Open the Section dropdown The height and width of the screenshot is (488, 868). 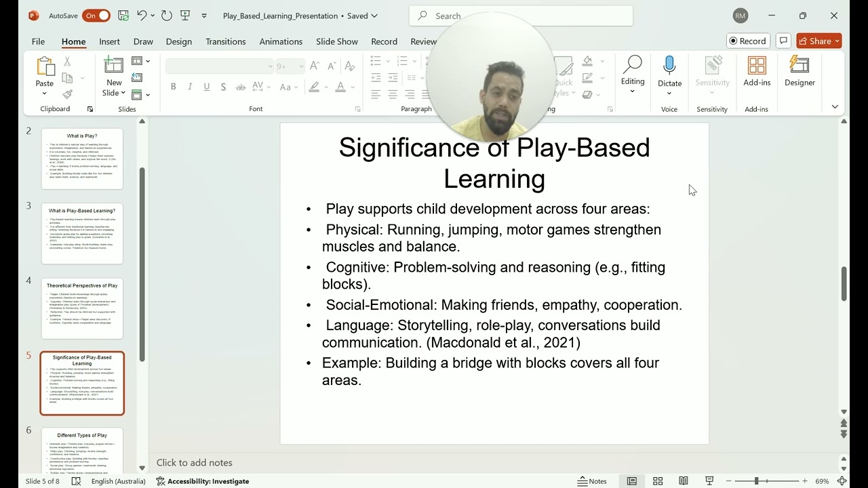tap(140, 94)
